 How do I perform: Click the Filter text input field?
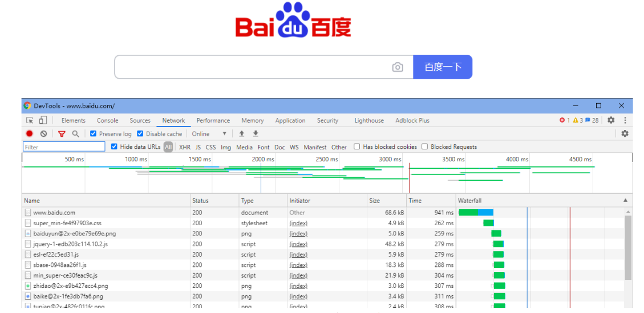pyautogui.click(x=64, y=147)
